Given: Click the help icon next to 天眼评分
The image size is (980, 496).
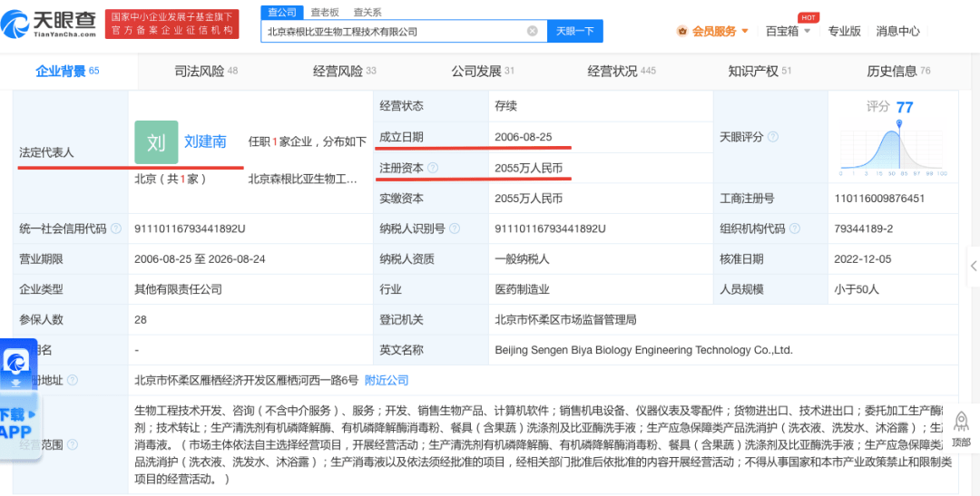Looking at the screenshot, I should tap(773, 137).
